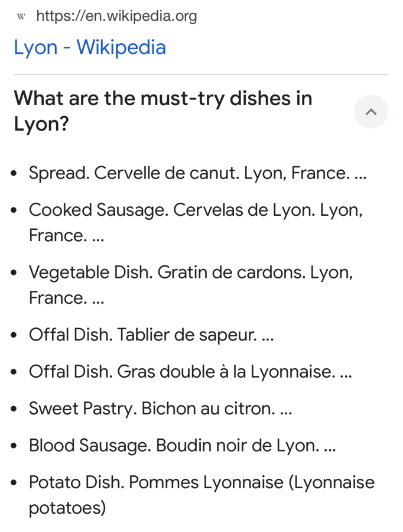Click the ellipsis after 'Gras double à la Lyonnaise.'
The height and width of the screenshot is (532, 403).
346,375
